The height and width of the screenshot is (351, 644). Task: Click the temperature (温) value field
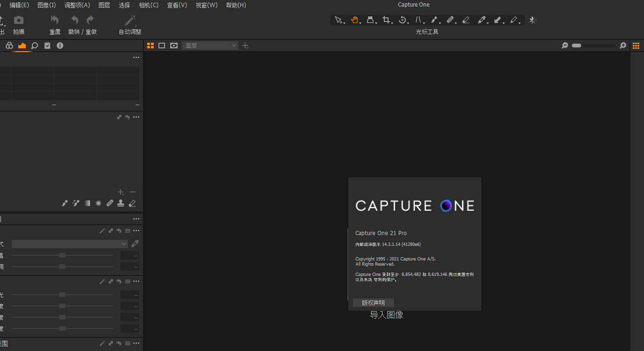coord(130,255)
